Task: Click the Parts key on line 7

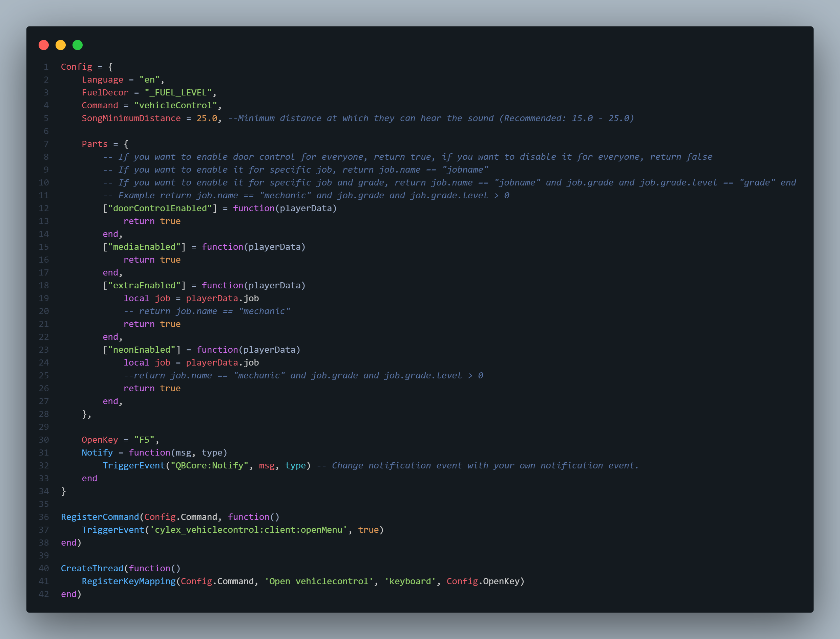Action: (95, 144)
